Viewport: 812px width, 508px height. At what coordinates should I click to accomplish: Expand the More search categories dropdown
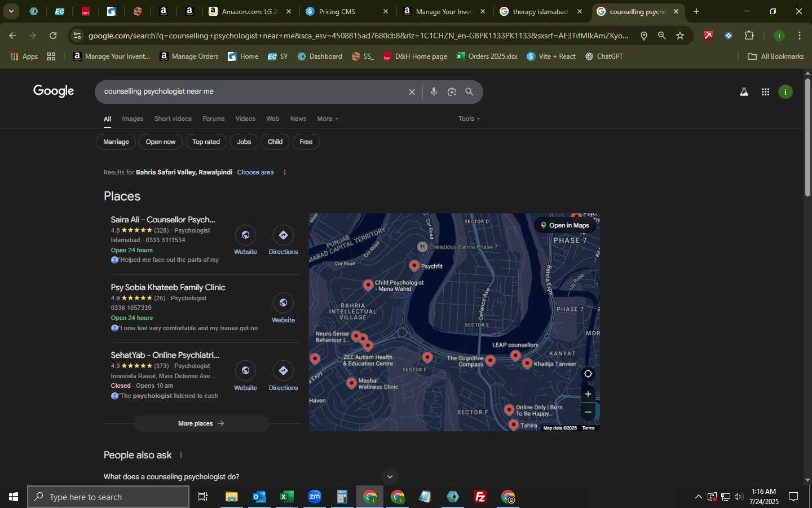click(328, 119)
